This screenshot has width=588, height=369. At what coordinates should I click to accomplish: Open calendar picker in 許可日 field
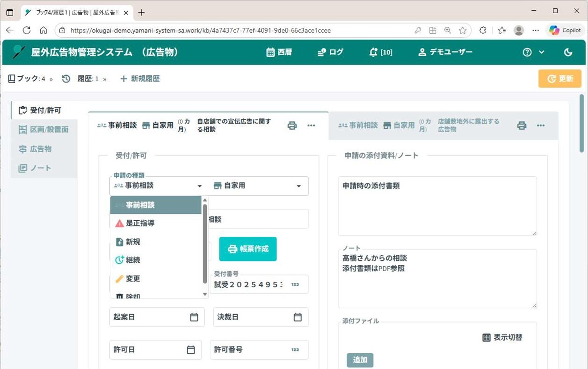click(x=191, y=350)
